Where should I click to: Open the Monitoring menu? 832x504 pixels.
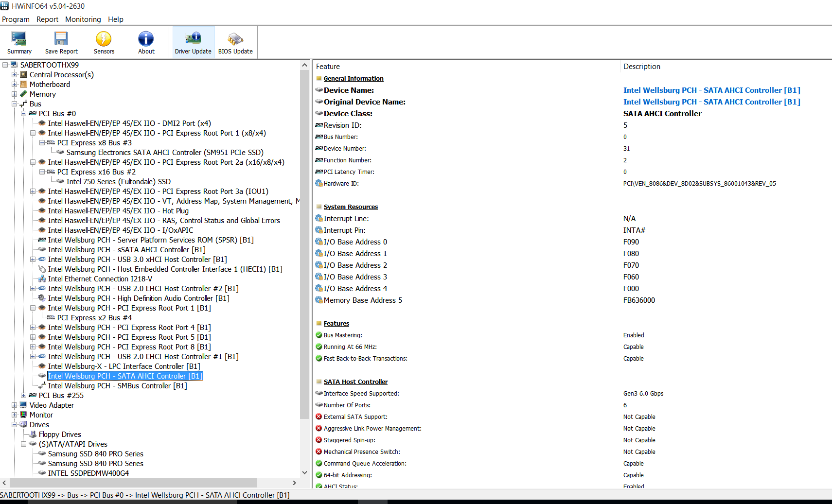[x=83, y=19]
